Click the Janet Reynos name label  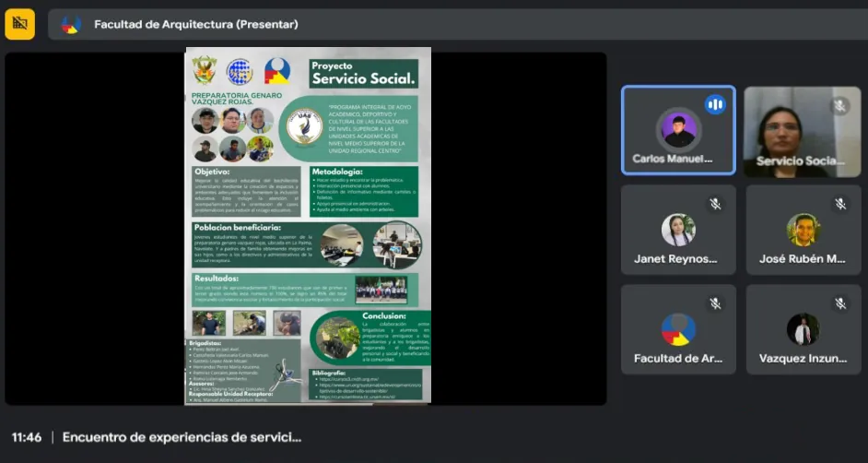pos(675,258)
